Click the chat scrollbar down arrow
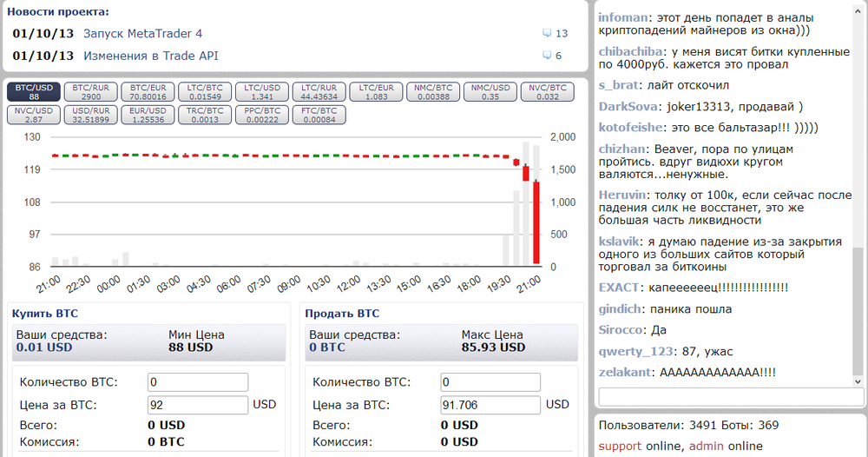This screenshot has width=868, height=457. (858, 381)
